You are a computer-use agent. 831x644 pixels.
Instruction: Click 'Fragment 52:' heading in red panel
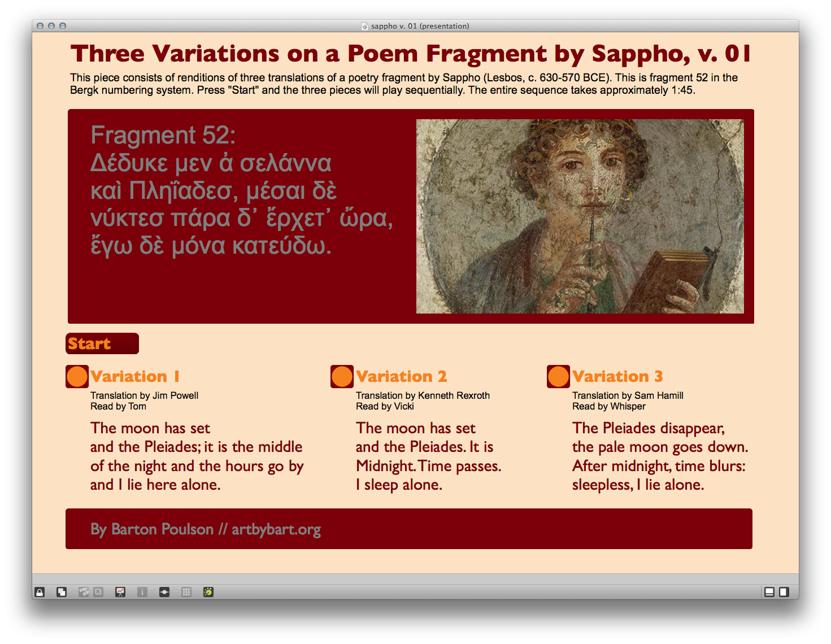click(x=163, y=136)
